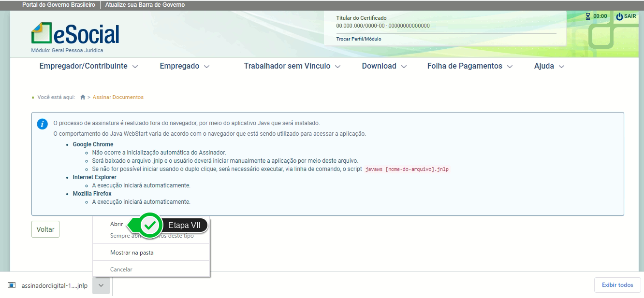This screenshot has height=298, width=644.
Task: Expand Trabalhador sem Vínculo menu
Action: click(x=292, y=66)
